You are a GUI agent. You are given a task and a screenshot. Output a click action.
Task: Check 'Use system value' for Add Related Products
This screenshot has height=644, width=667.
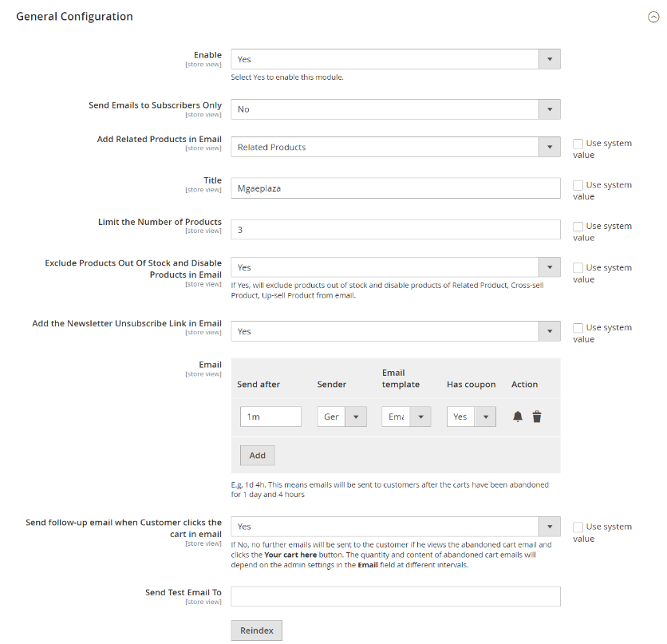tap(578, 144)
